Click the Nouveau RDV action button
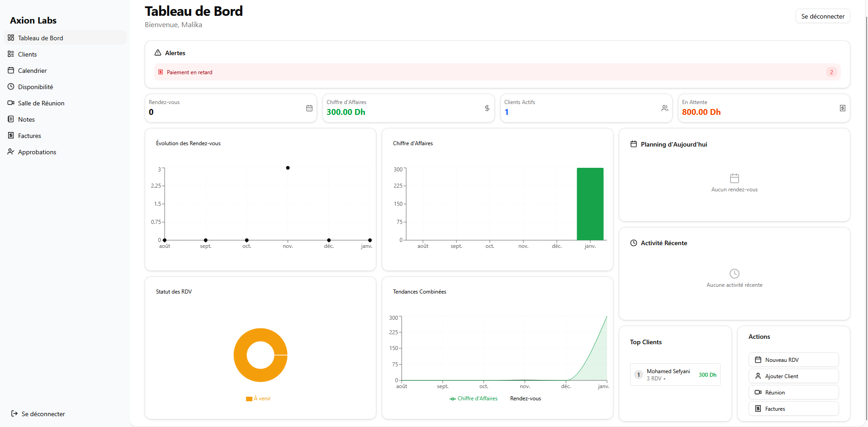868x427 pixels. (x=793, y=360)
